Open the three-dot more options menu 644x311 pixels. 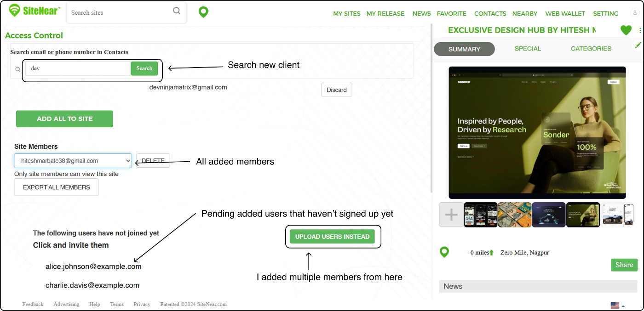pos(640,30)
